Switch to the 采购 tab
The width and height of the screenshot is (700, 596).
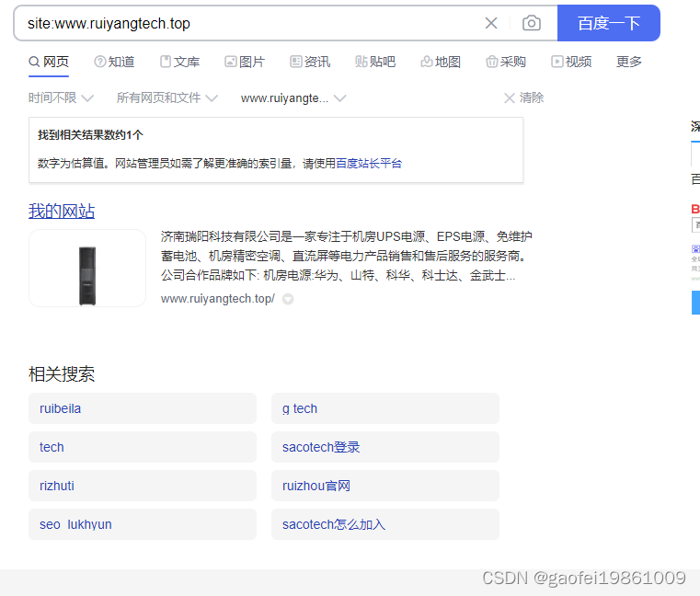(506, 62)
